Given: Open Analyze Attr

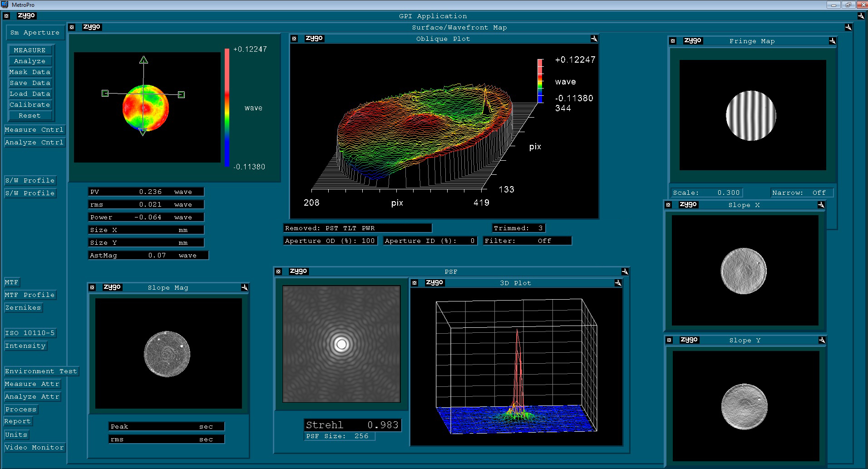Looking at the screenshot, I should tap(32, 397).
